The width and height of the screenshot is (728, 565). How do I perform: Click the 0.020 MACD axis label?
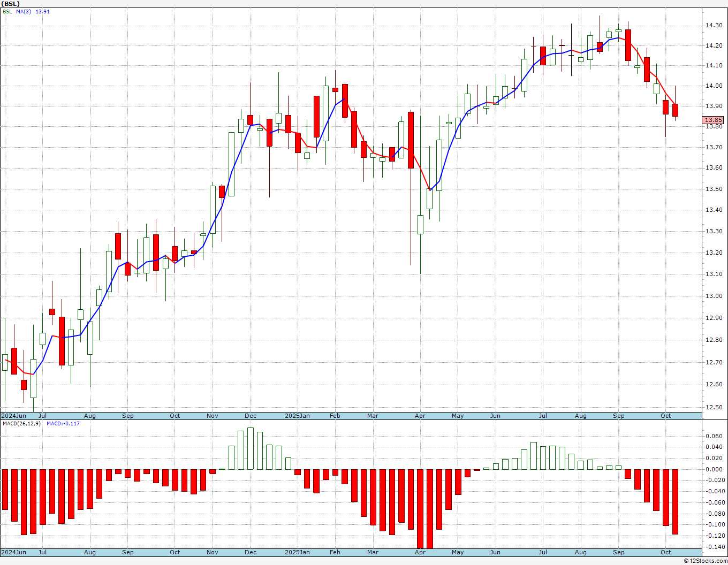pyautogui.click(x=714, y=458)
